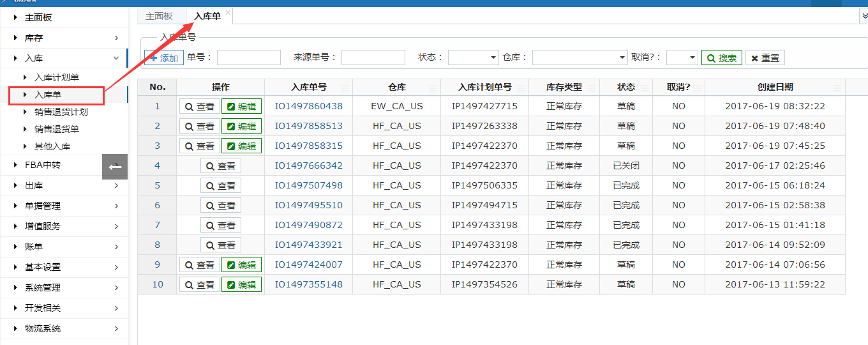
Task: Focus the 来源单号 input field
Action: pos(373,57)
